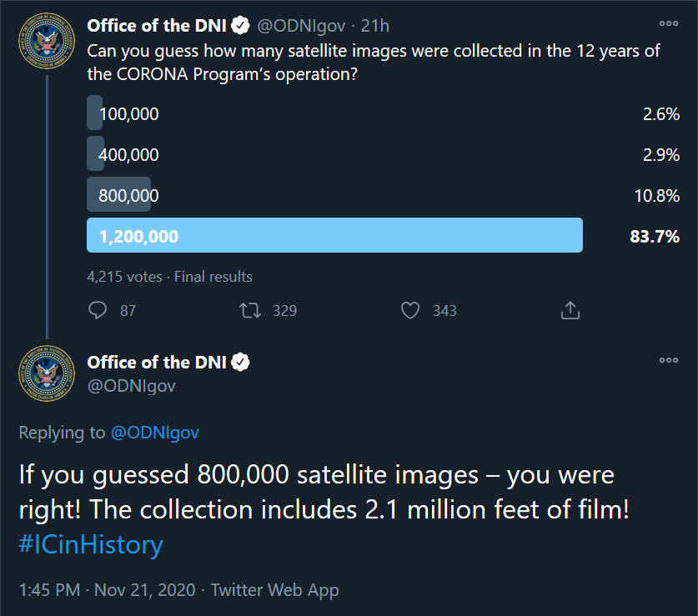
Task: Open the share menu on poll tweet
Action: point(570,311)
